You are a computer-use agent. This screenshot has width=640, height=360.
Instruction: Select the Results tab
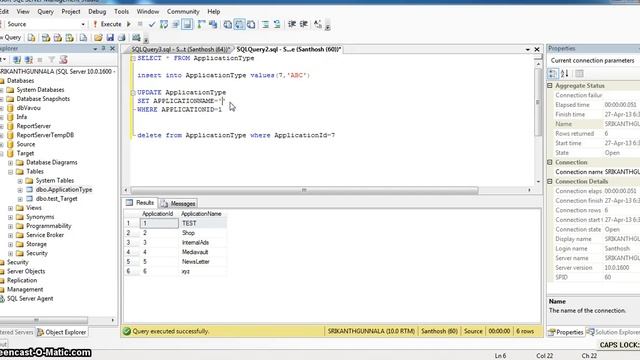(141, 203)
